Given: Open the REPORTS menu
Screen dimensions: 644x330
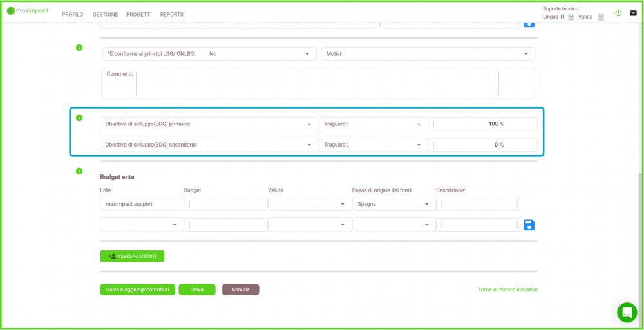Looking at the screenshot, I should pos(171,15).
